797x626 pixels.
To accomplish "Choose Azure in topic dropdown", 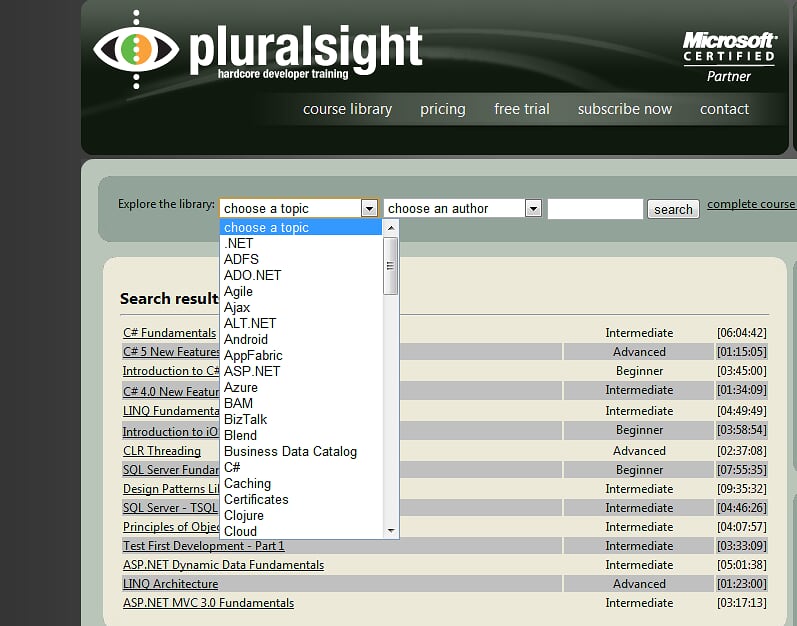I will point(300,387).
